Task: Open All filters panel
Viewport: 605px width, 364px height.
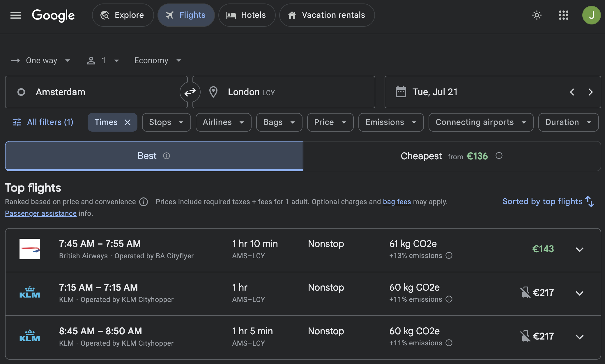Action: click(43, 122)
